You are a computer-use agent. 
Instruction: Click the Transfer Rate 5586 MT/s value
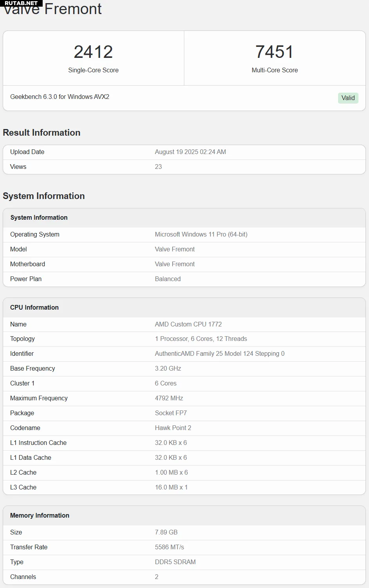point(169,547)
